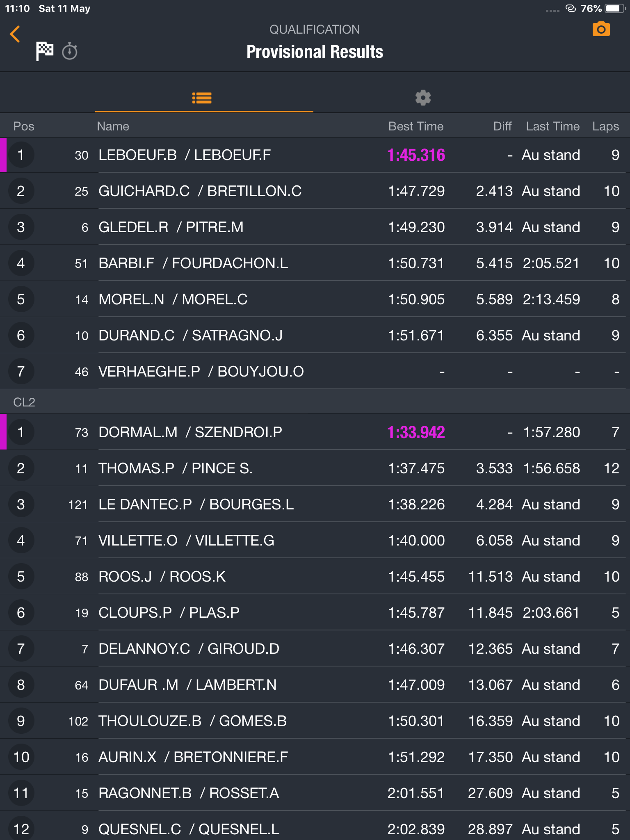Sort by the Best Time column header

coord(415,126)
